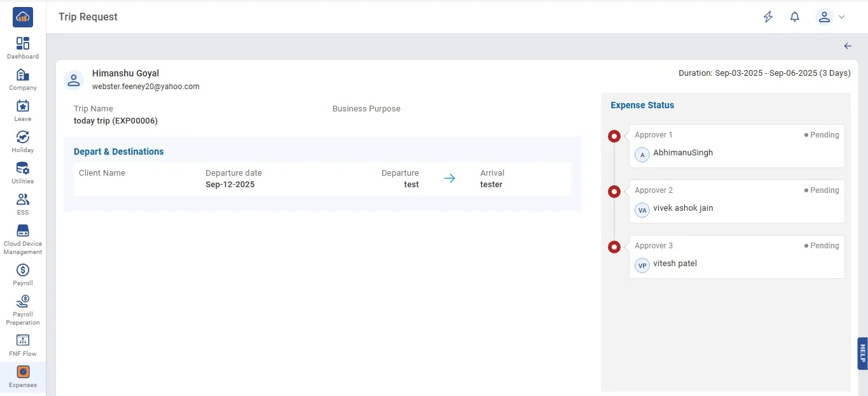Click the lightning bolt quick actions icon
Viewport: 868px width, 396px height.
pyautogui.click(x=768, y=17)
